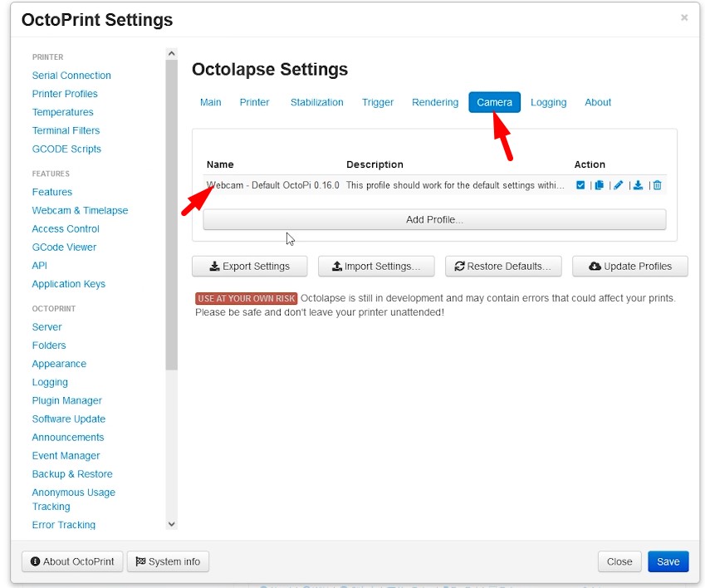Save the settings with Save button
The width and height of the screenshot is (705, 588).
[x=668, y=561]
